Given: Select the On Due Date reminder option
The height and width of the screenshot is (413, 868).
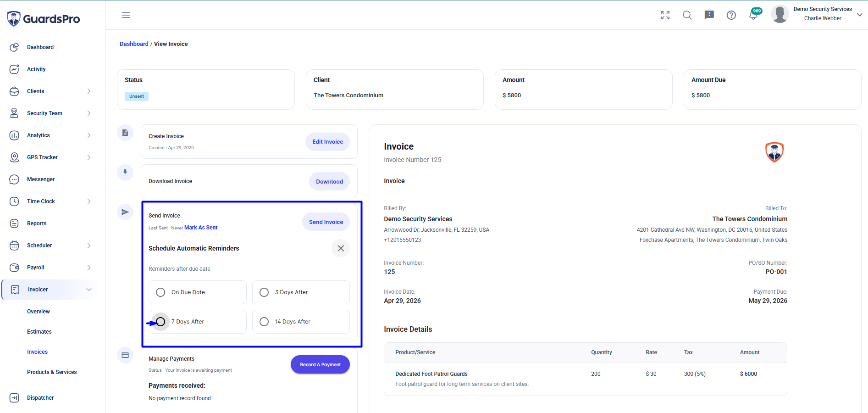Looking at the screenshot, I should coord(198,292).
